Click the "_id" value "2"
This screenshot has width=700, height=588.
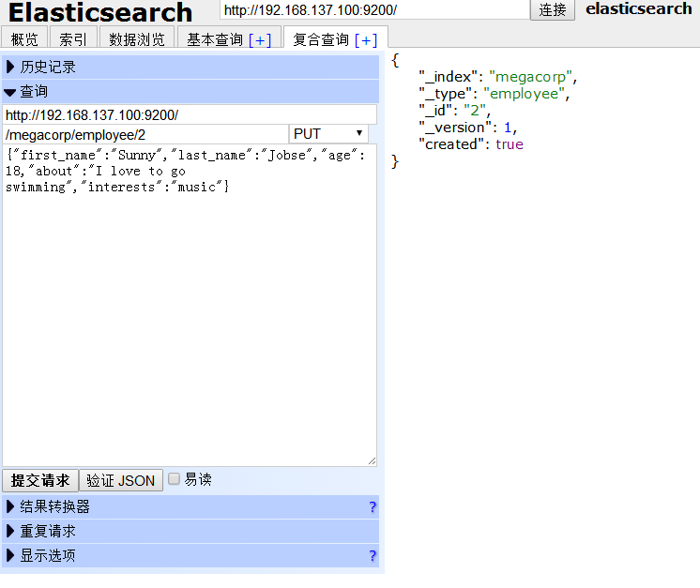[475, 111]
